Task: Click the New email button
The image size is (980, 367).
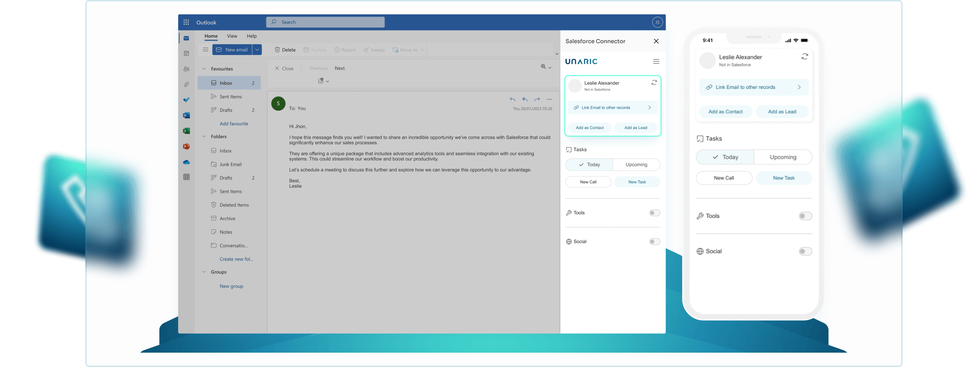Action: [232, 50]
